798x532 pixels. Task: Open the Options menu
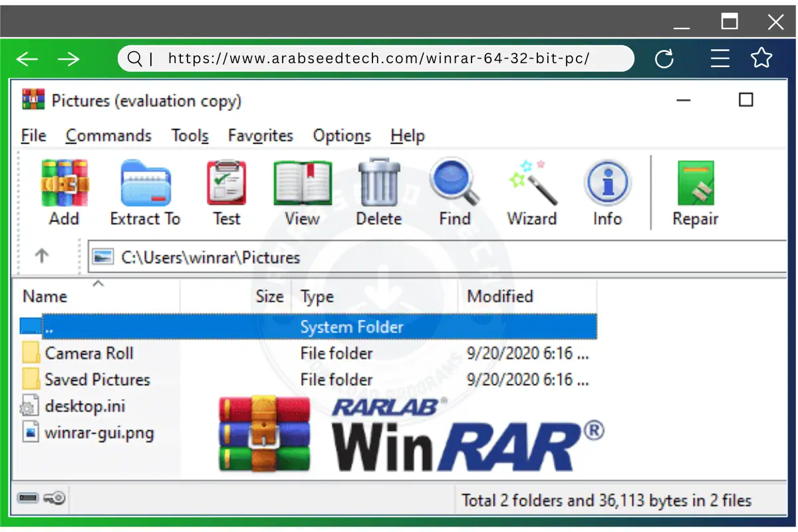coord(342,136)
